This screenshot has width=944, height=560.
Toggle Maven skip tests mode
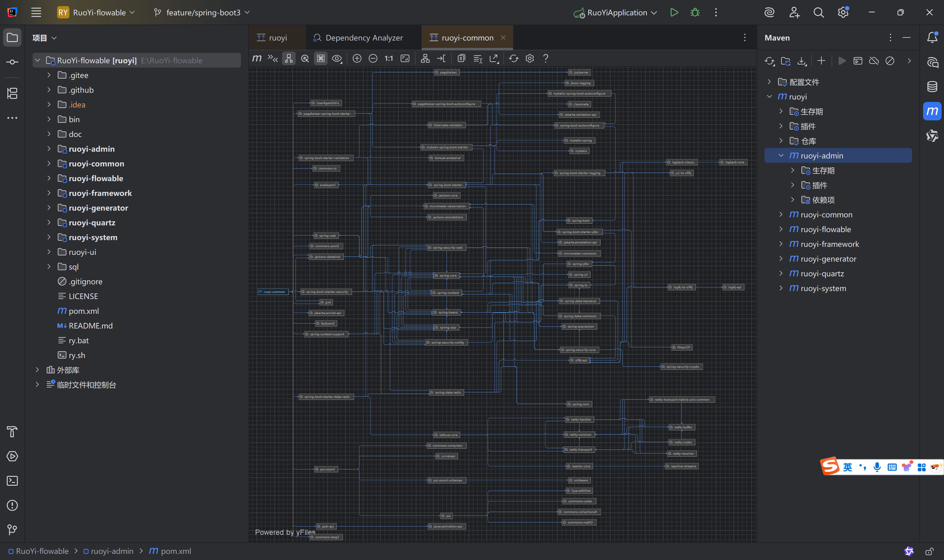point(890,61)
